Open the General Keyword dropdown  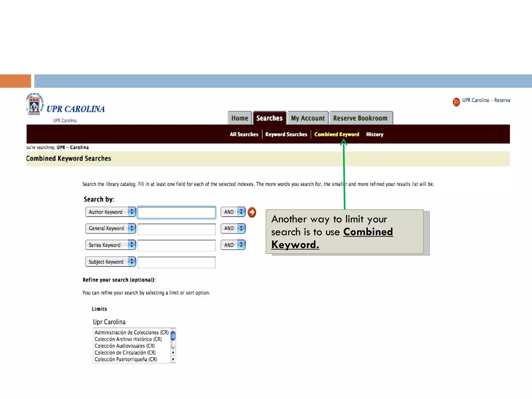[x=111, y=228]
